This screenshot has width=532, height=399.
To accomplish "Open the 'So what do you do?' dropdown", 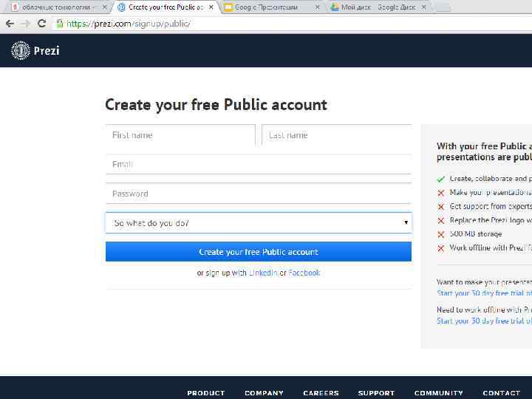I will 259,223.
